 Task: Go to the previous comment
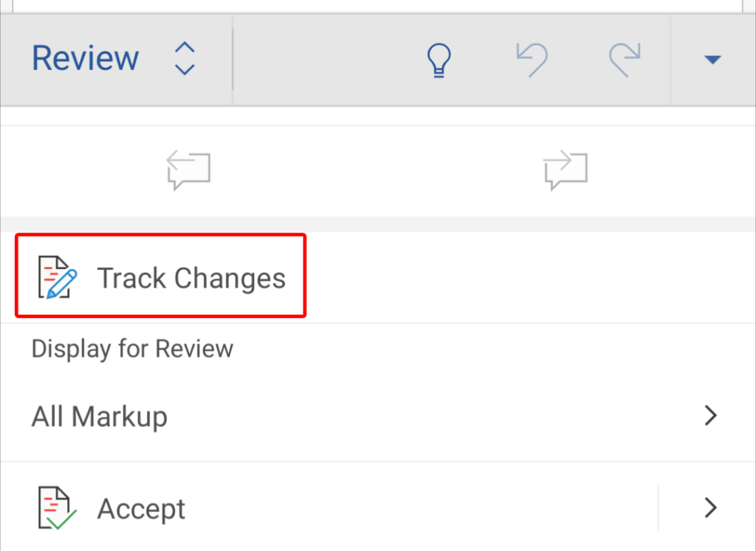point(189,170)
